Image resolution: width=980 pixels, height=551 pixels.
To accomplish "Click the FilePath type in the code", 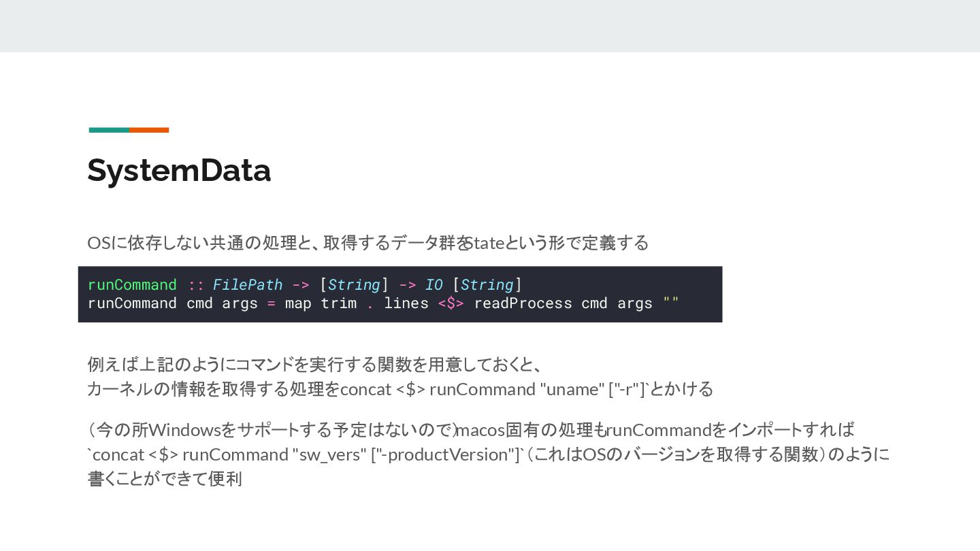I will pyautogui.click(x=248, y=284).
